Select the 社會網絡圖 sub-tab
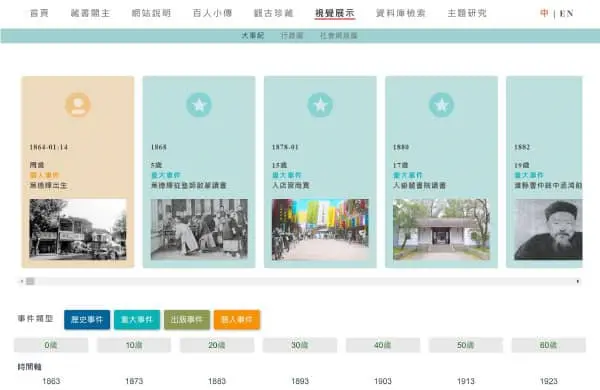The height and width of the screenshot is (390, 600). (x=338, y=36)
